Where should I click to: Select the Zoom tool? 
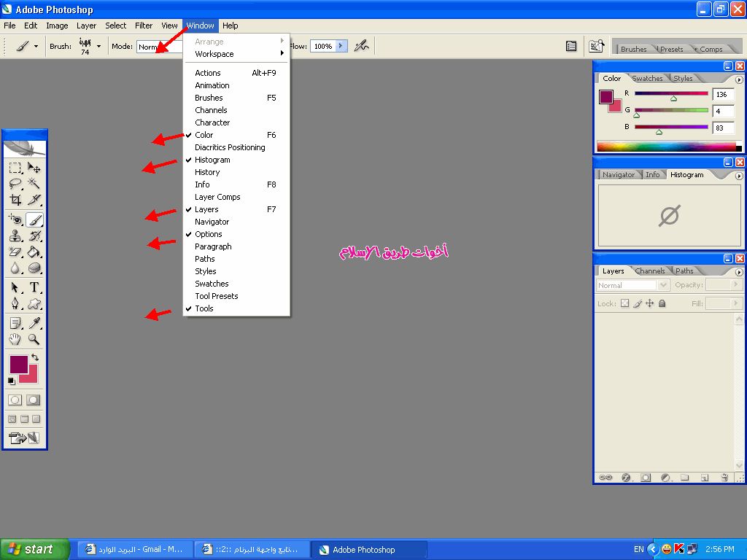tap(34, 339)
